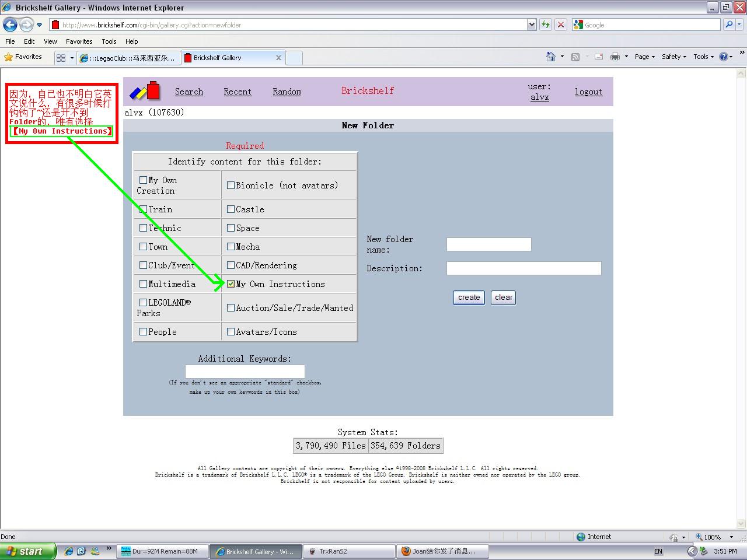Open the Joan message taskbar item
The image size is (747, 560).
tap(443, 551)
